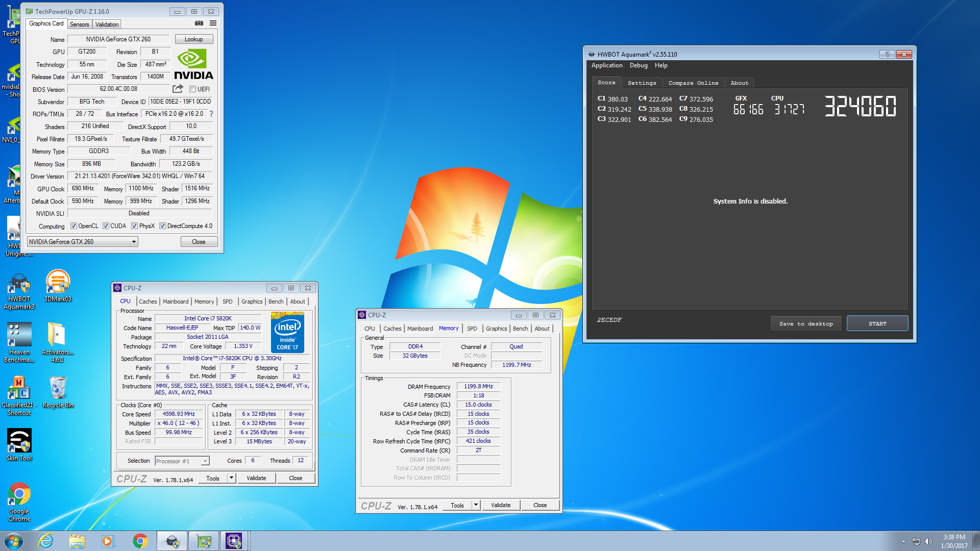Switch to Aquamark Compare Online tab

tap(693, 83)
